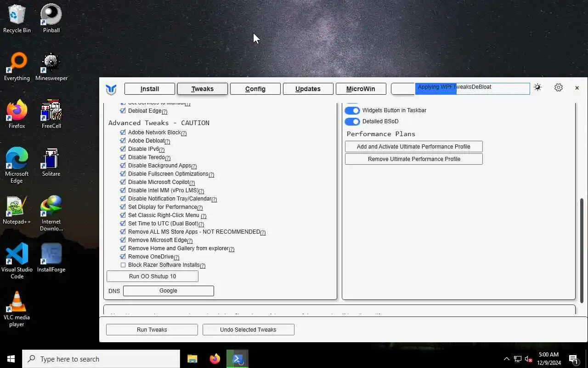Select the Tweaks tab
This screenshot has width=588, height=368.
(x=203, y=89)
